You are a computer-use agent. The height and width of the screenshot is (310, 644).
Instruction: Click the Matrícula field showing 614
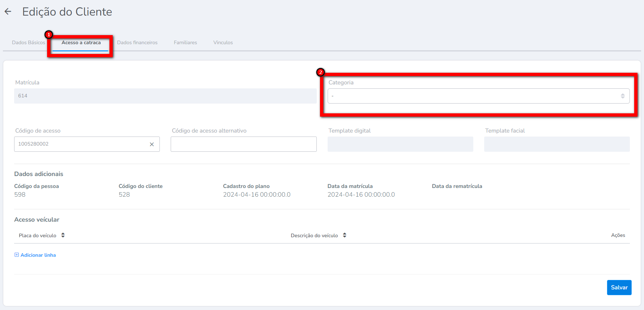(165, 96)
